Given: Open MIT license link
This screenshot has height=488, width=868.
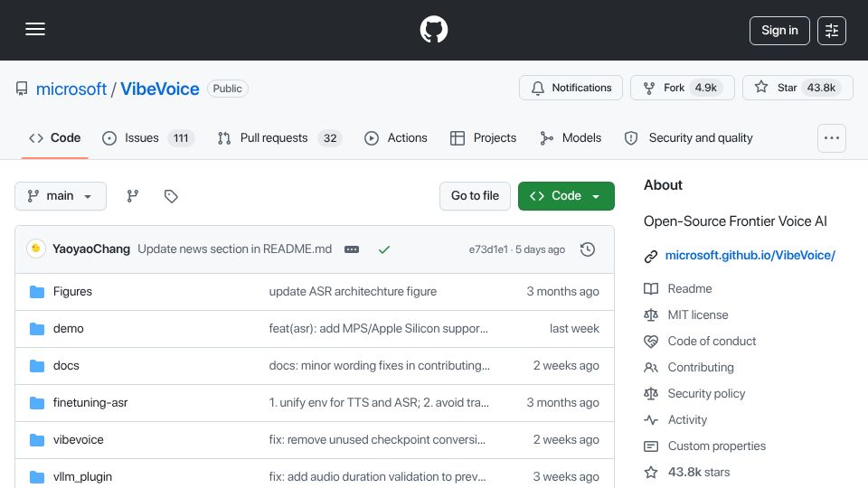Looking at the screenshot, I should pyautogui.click(x=698, y=314).
